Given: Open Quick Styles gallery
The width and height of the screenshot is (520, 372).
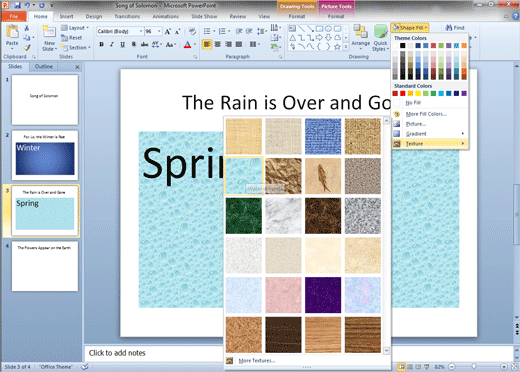Looking at the screenshot, I should (x=380, y=38).
